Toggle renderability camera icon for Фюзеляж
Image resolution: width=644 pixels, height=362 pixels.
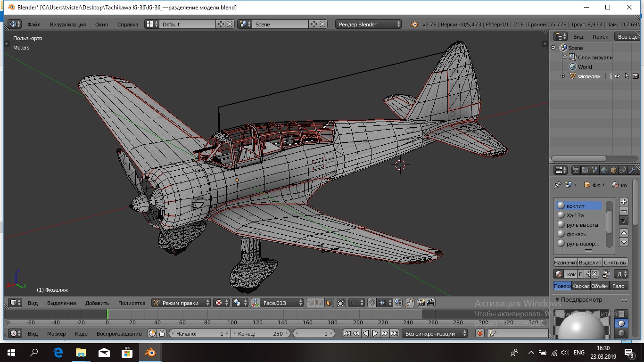pyautogui.click(x=636, y=76)
